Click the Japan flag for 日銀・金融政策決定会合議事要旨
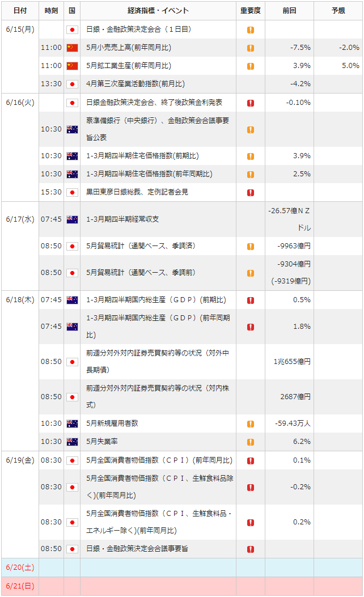This screenshot has width=364, height=597. click(x=72, y=549)
